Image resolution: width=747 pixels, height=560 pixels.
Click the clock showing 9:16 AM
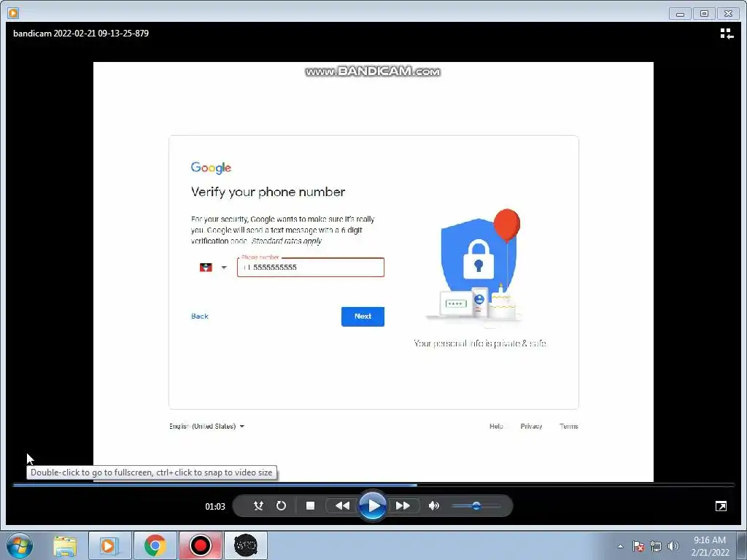(x=709, y=540)
